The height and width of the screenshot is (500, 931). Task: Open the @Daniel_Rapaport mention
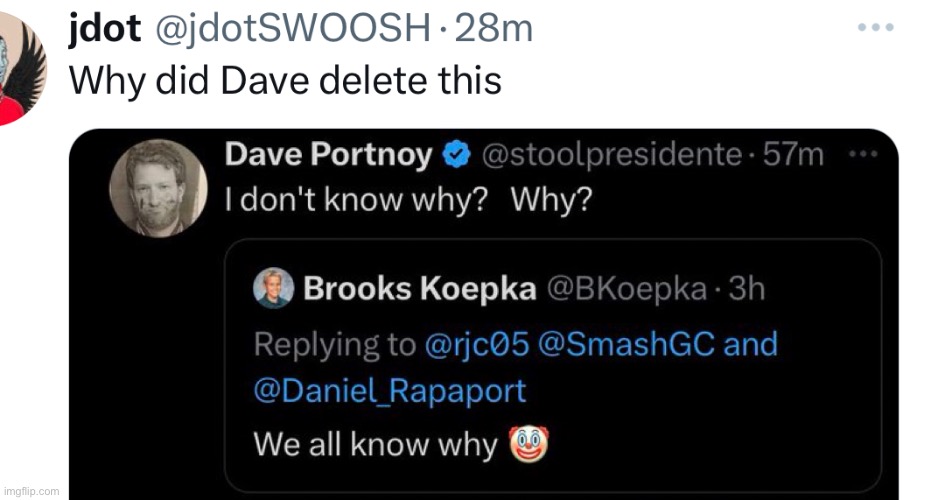click(390, 391)
